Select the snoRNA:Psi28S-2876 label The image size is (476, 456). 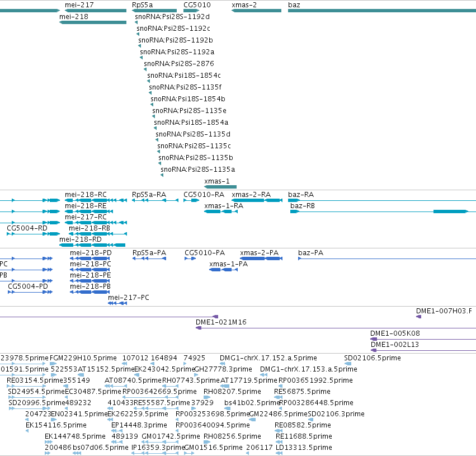pyautogui.click(x=179, y=64)
